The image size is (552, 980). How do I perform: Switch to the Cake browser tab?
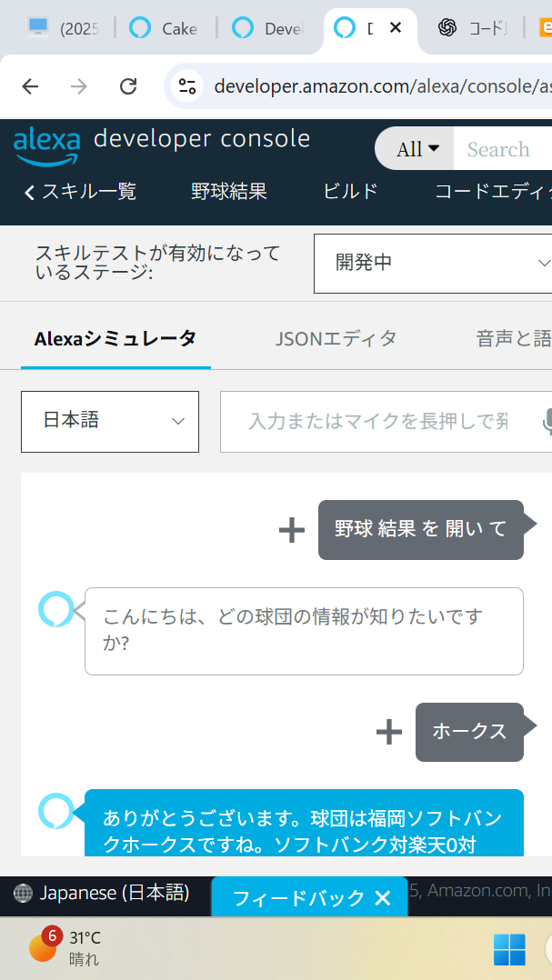166,28
